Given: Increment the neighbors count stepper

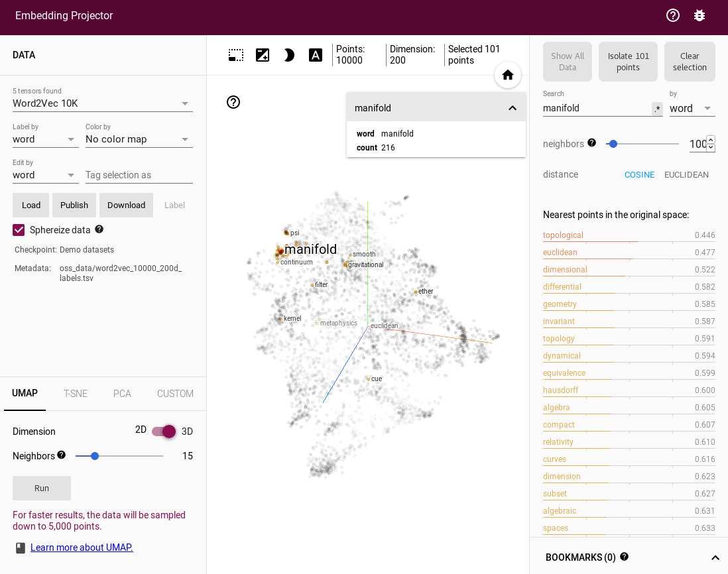Looking at the screenshot, I should coord(710,139).
